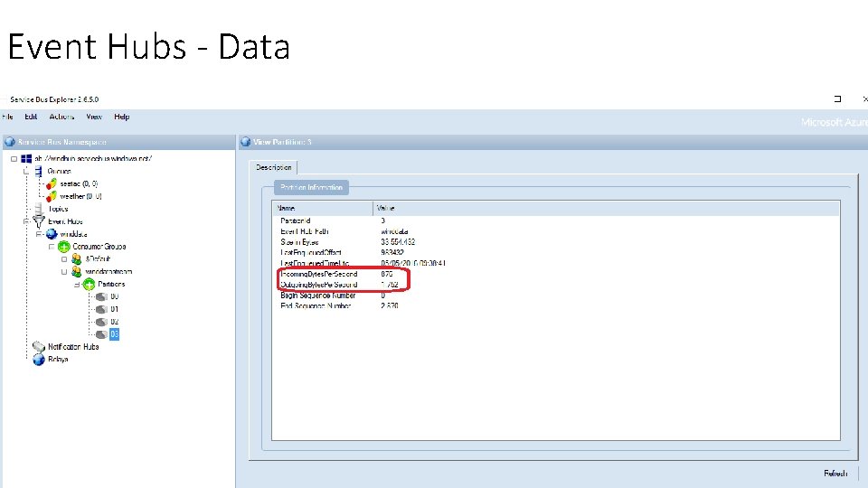The width and height of the screenshot is (868, 488).
Task: Open the Help menu
Action: pyautogui.click(x=122, y=117)
